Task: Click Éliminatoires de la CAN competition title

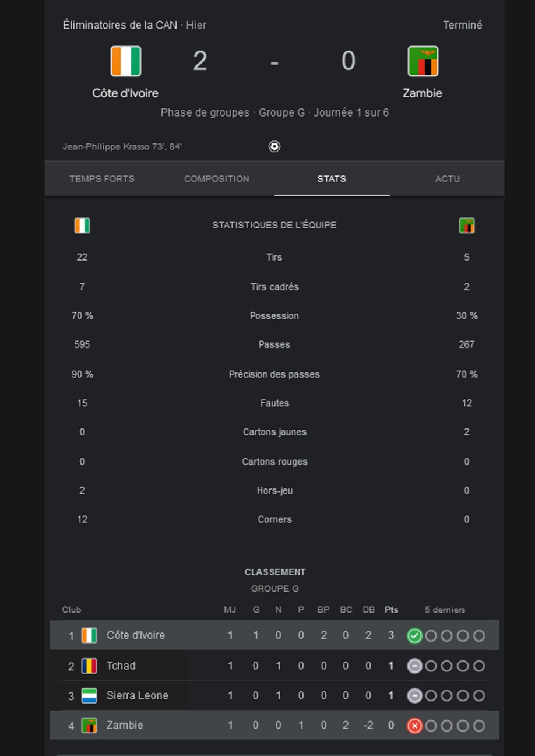Action: point(120,25)
